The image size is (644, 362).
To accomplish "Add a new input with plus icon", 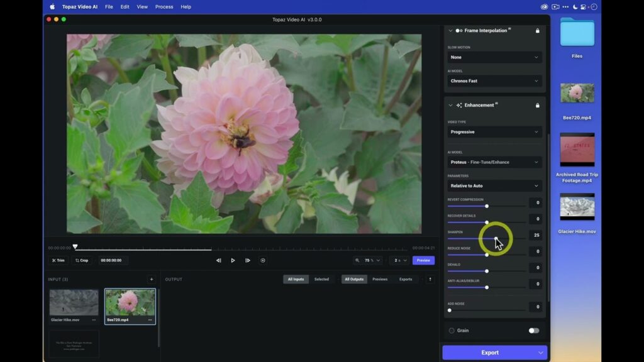I will (x=152, y=279).
